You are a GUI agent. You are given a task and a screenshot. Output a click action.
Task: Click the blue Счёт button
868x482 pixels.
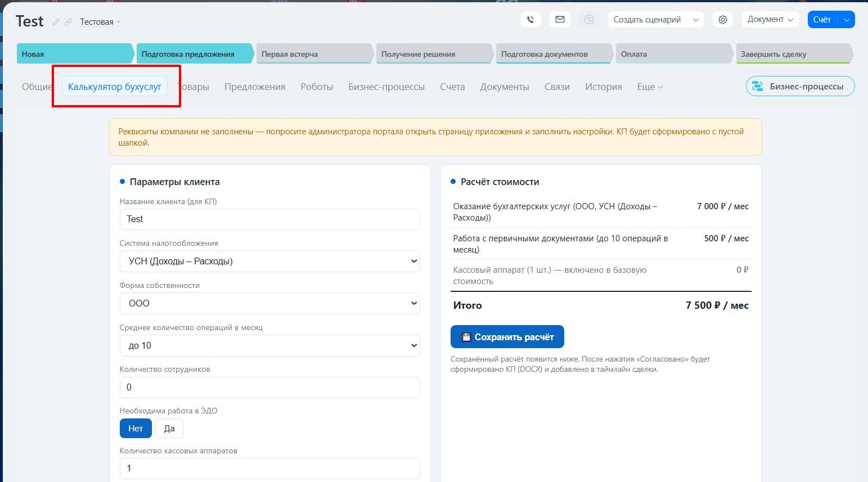click(x=822, y=20)
